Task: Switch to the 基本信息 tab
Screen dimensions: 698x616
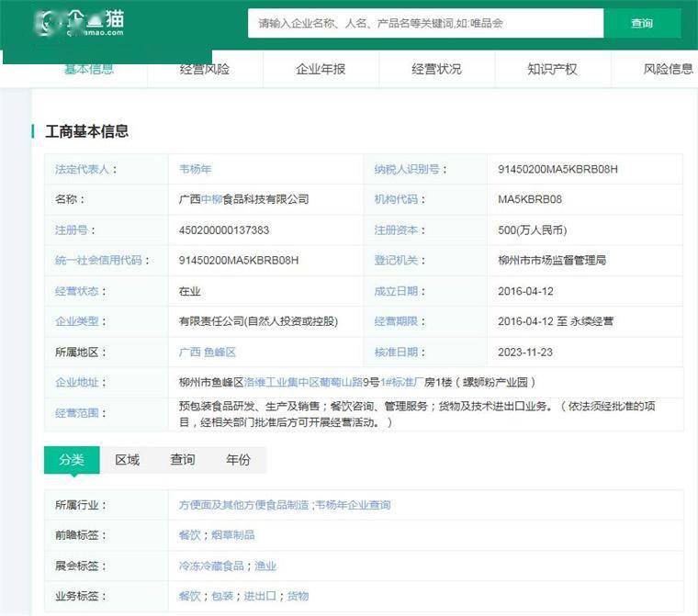Action: pos(89,70)
